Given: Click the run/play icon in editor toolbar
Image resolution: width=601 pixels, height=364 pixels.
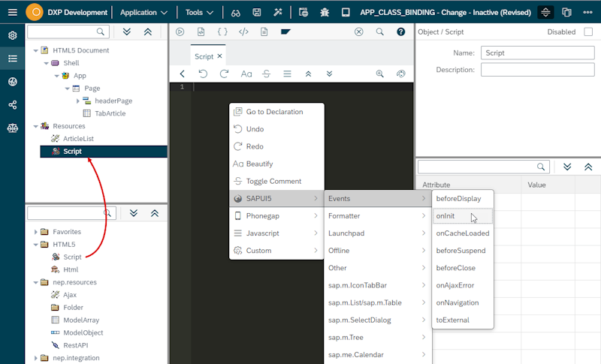Looking at the screenshot, I should tap(180, 32).
